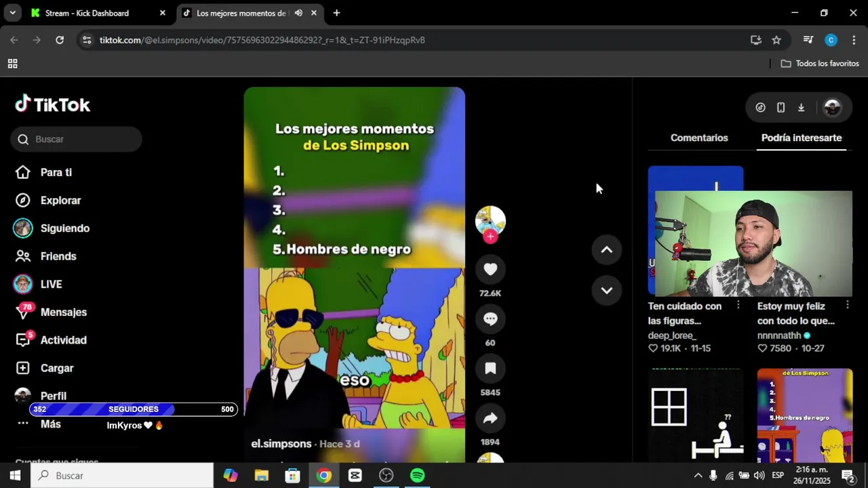Go back in browser history

click(x=14, y=40)
